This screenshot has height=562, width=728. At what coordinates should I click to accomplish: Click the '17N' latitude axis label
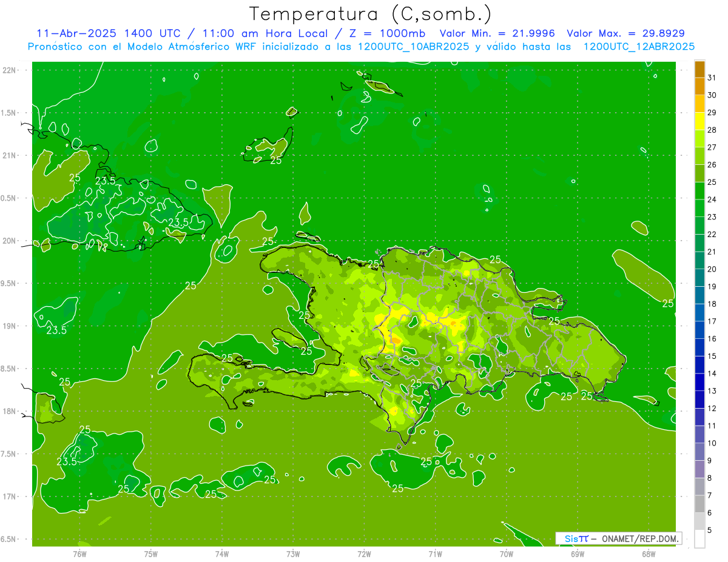9,497
